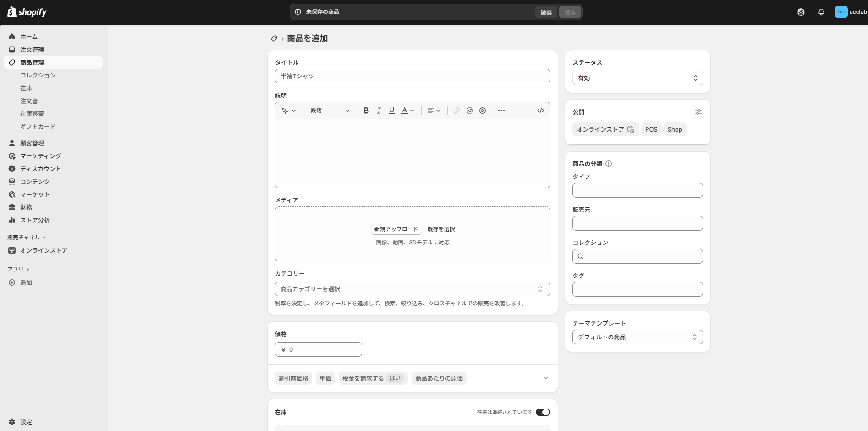Open the 商品カテゴリーを選択 dropdown

pyautogui.click(x=412, y=289)
